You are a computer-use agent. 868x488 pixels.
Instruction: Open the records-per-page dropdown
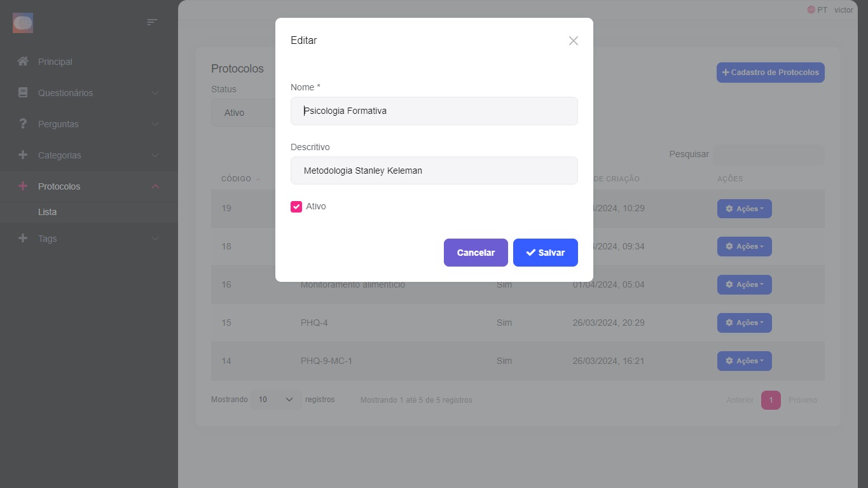[275, 400]
